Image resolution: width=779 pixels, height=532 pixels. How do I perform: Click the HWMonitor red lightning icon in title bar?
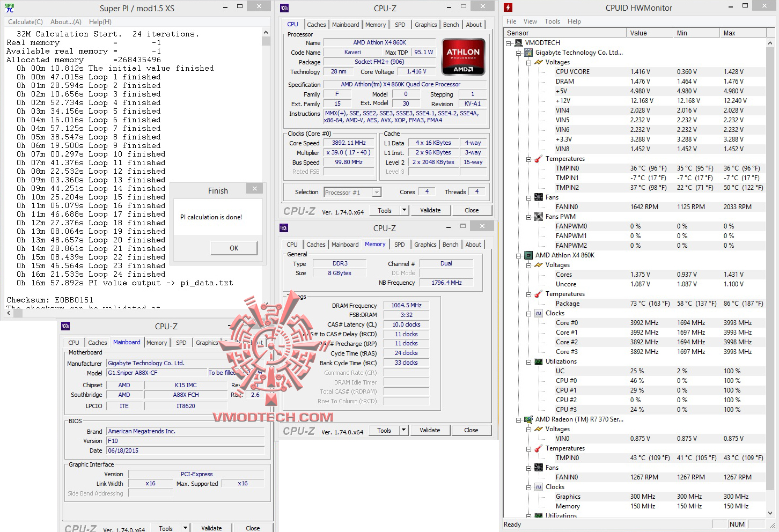(508, 8)
